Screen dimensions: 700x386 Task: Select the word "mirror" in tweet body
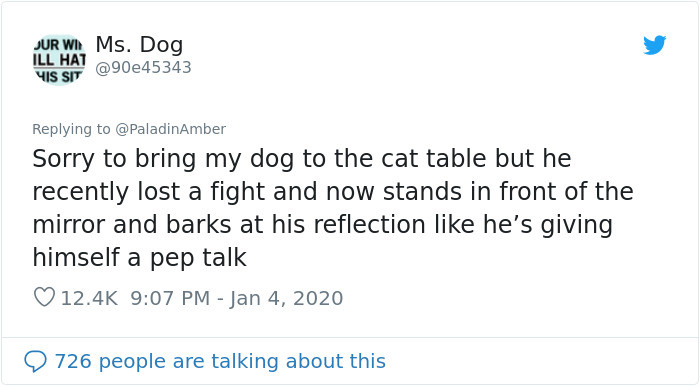68,224
